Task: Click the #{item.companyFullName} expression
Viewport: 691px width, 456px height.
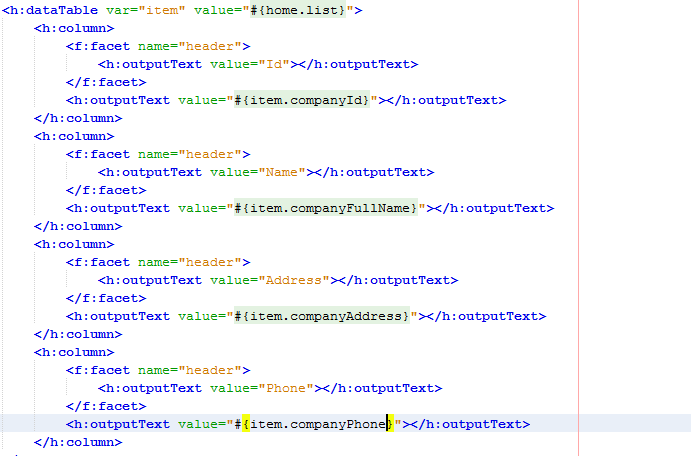Action: pos(326,208)
